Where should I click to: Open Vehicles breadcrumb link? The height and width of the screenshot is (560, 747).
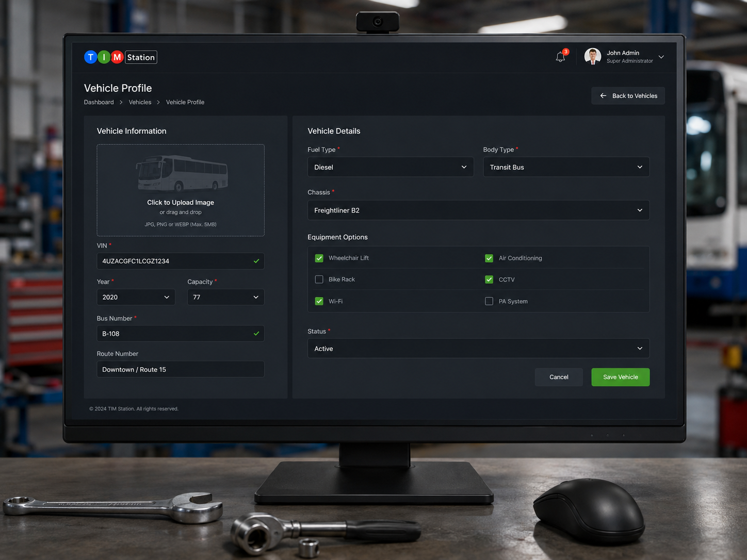tap(140, 102)
